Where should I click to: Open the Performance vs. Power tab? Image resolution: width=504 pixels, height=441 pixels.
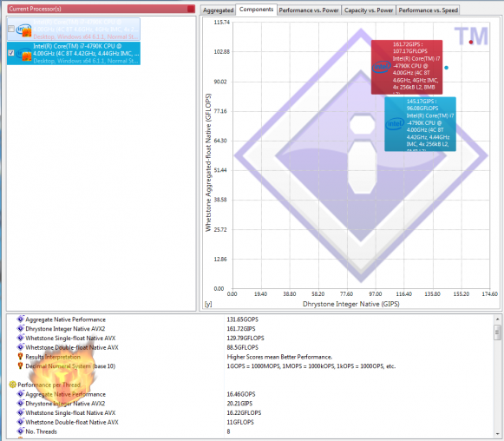point(309,10)
